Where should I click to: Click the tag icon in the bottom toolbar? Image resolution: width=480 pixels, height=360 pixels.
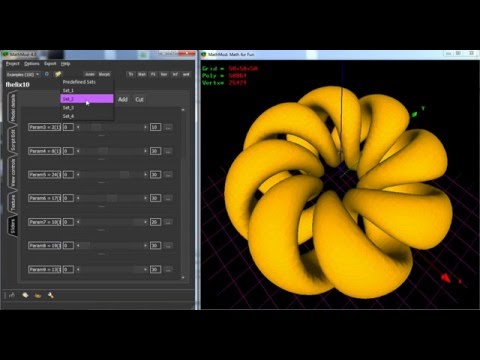(25, 295)
